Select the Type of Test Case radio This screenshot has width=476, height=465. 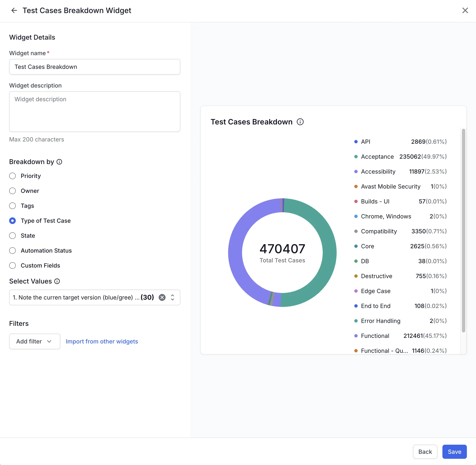pos(12,220)
